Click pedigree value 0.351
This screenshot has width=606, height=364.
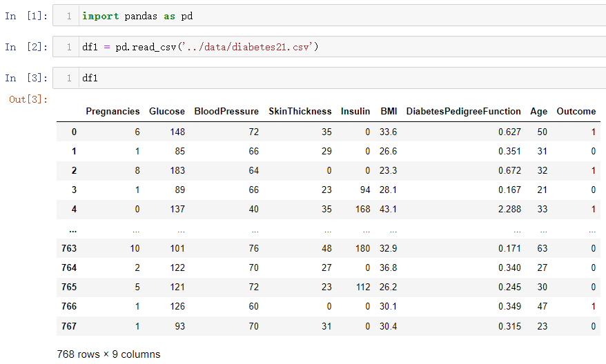[509, 151]
